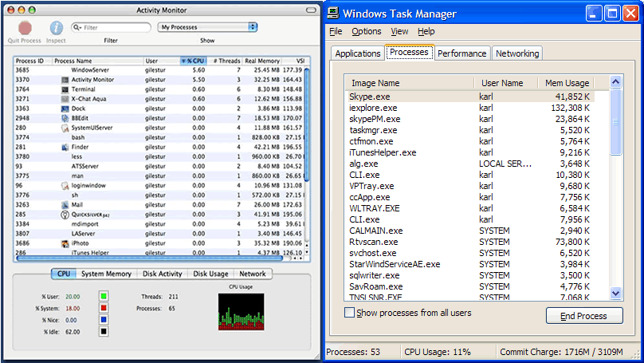644x363 pixels.
Task: Select the loginwindow process icon
Action: (65, 186)
